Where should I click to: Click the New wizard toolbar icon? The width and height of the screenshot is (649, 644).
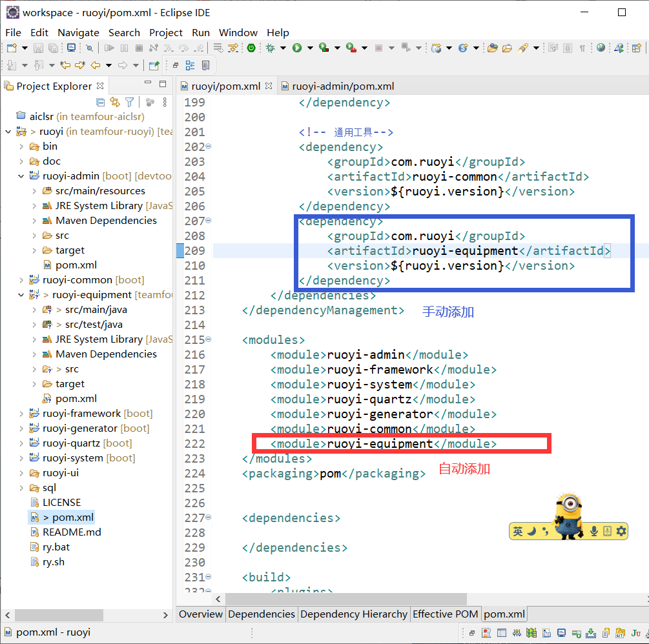[12, 48]
